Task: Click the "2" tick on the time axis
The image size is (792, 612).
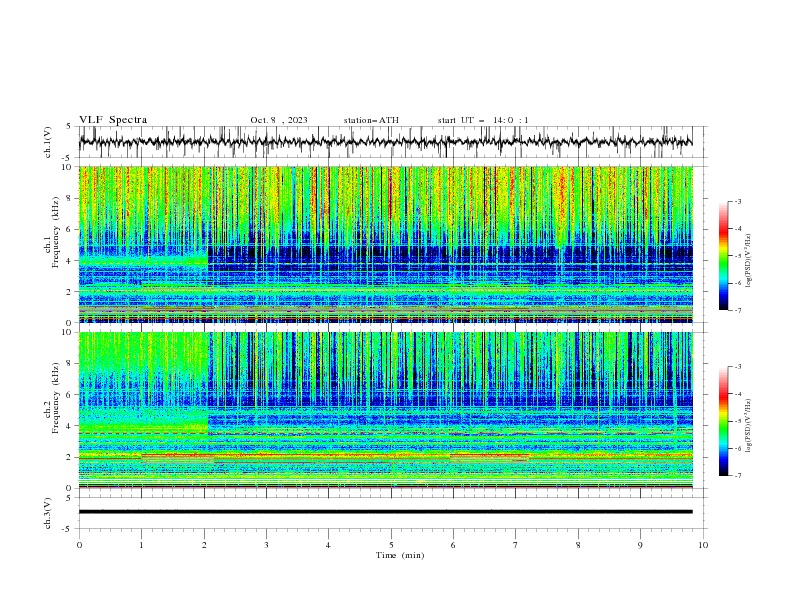Action: (204, 545)
